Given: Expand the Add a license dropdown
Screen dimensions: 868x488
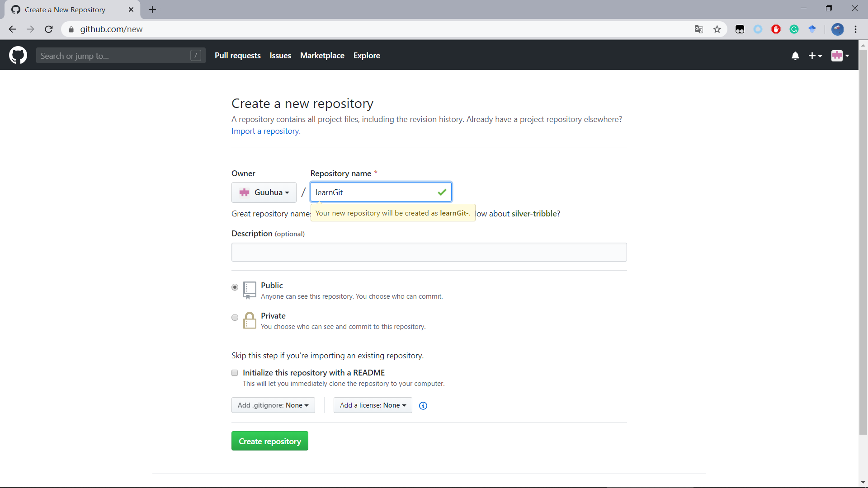Looking at the screenshot, I should pos(373,405).
